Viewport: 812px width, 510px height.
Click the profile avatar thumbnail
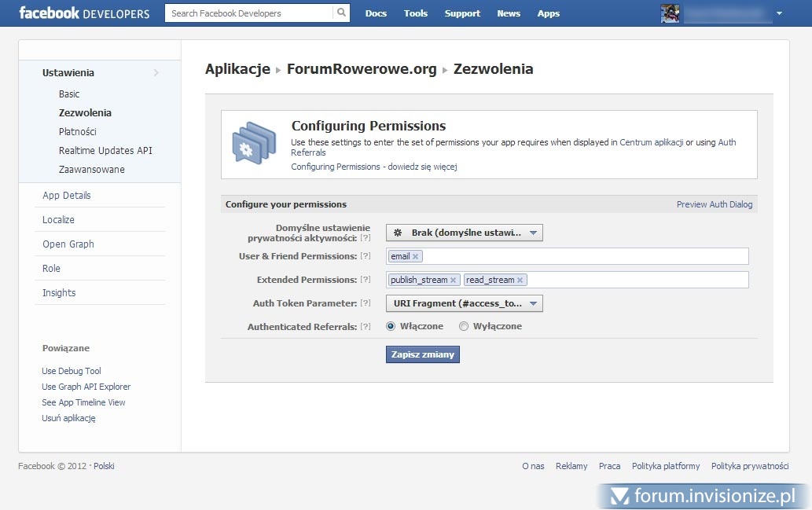(670, 13)
